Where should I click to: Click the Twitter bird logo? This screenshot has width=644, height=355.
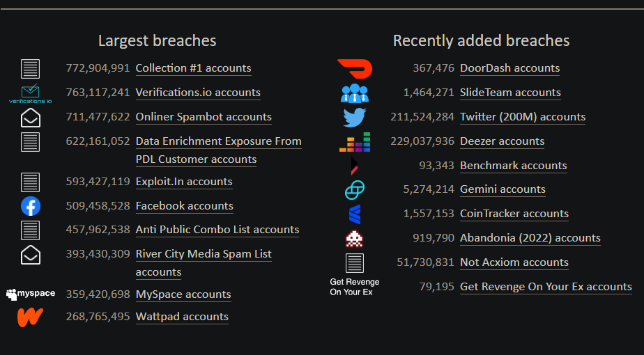point(355,117)
